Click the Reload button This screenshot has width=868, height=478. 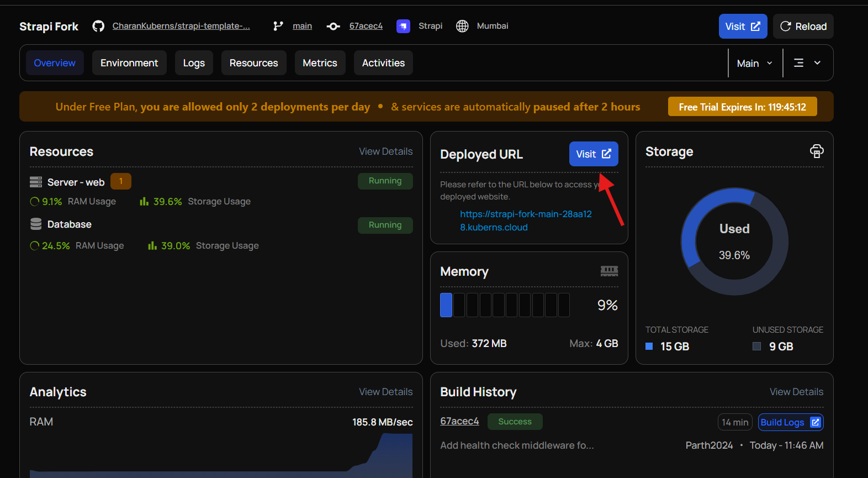(x=803, y=27)
